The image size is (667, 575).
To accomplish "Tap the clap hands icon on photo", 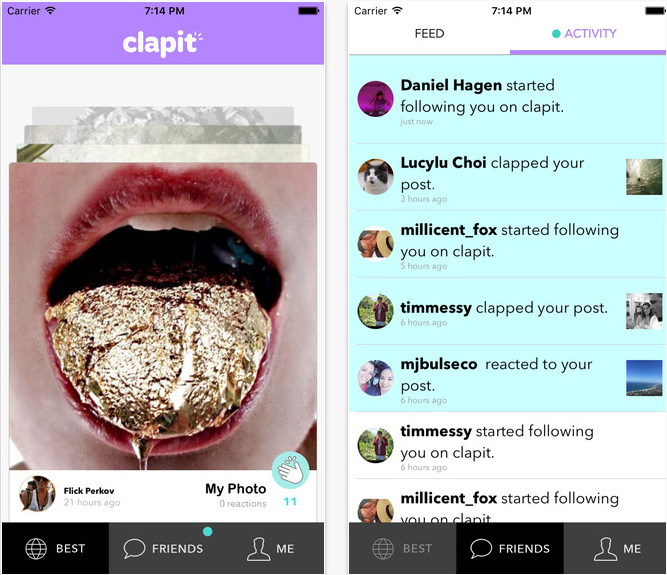I will (291, 470).
